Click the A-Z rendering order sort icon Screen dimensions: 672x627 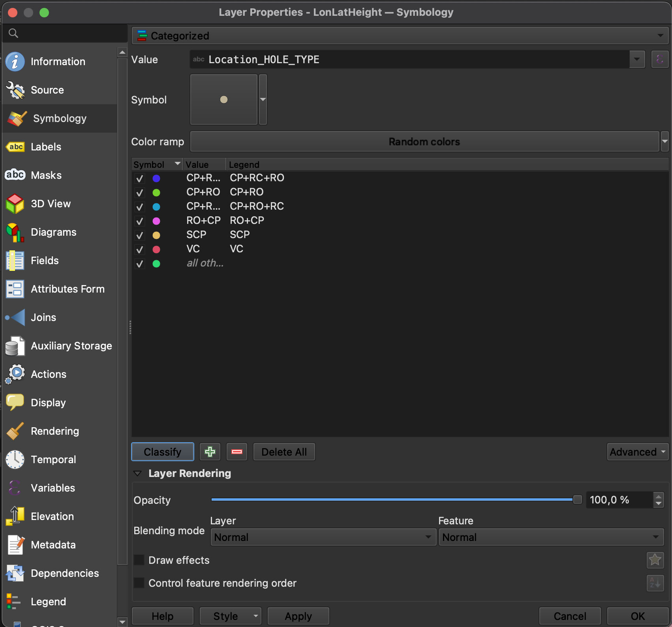click(655, 583)
